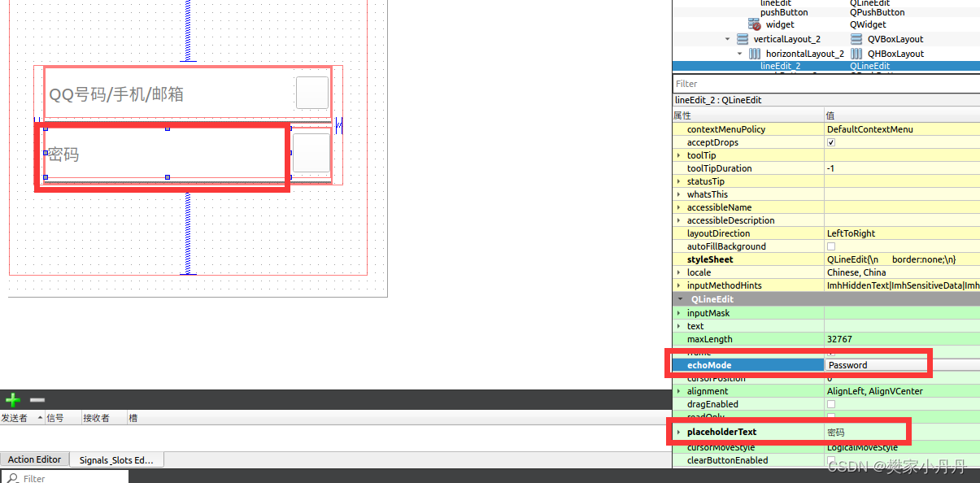Viewport: 980px width, 483px height.
Task: Enable the autoFillBackground checkbox
Action: click(x=830, y=246)
